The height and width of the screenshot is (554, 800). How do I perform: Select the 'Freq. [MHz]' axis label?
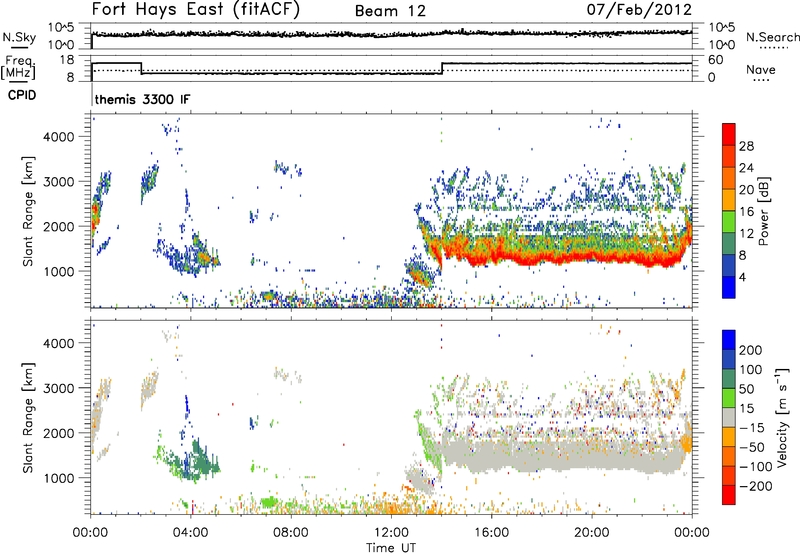point(19,67)
